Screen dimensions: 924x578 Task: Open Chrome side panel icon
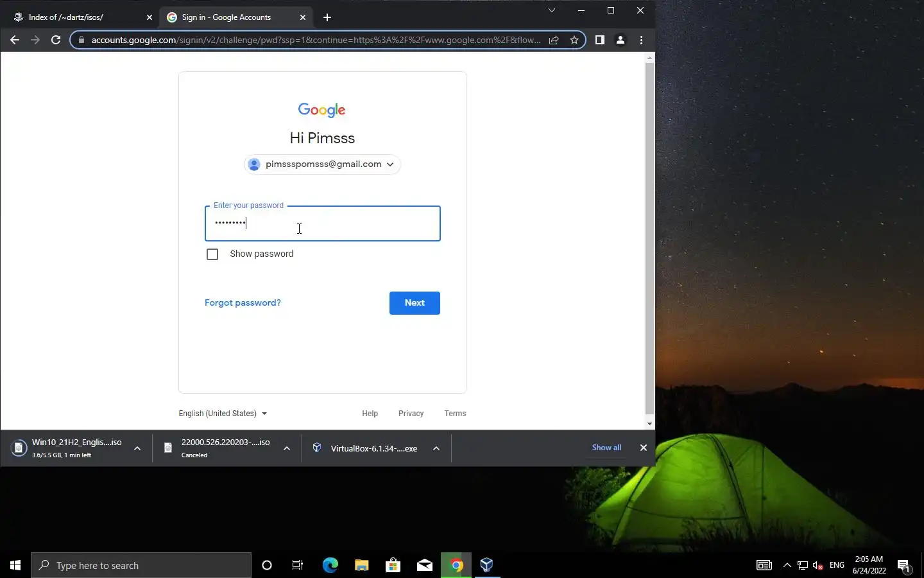(599, 40)
